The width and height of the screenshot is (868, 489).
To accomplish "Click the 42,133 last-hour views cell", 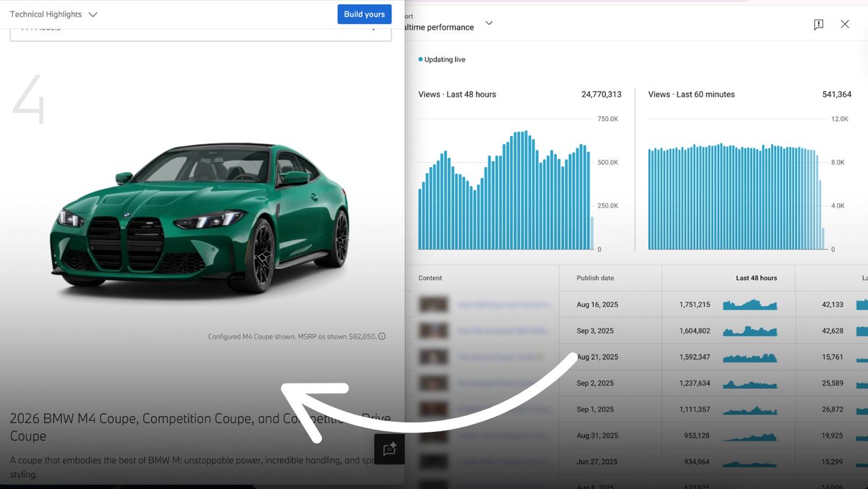I will point(833,305).
